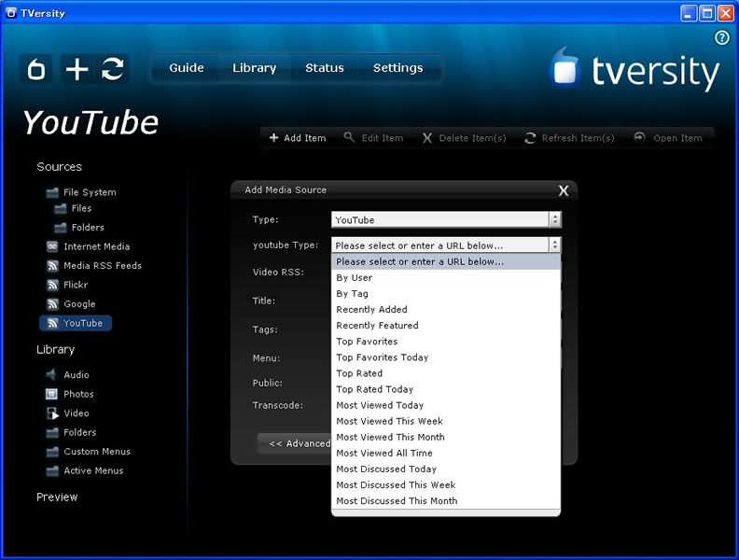Switch to the Library tab
The image size is (739, 560).
click(x=254, y=68)
